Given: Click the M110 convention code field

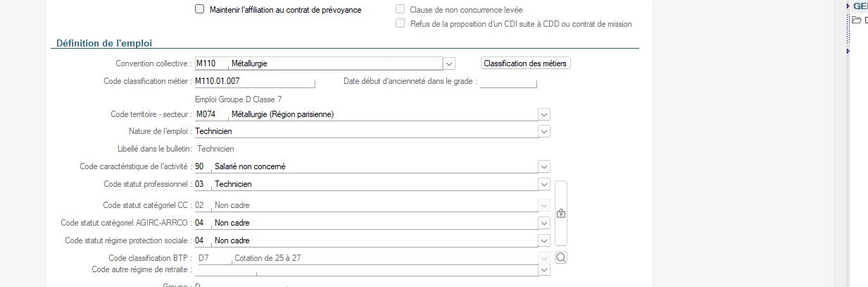Looking at the screenshot, I should (x=211, y=63).
